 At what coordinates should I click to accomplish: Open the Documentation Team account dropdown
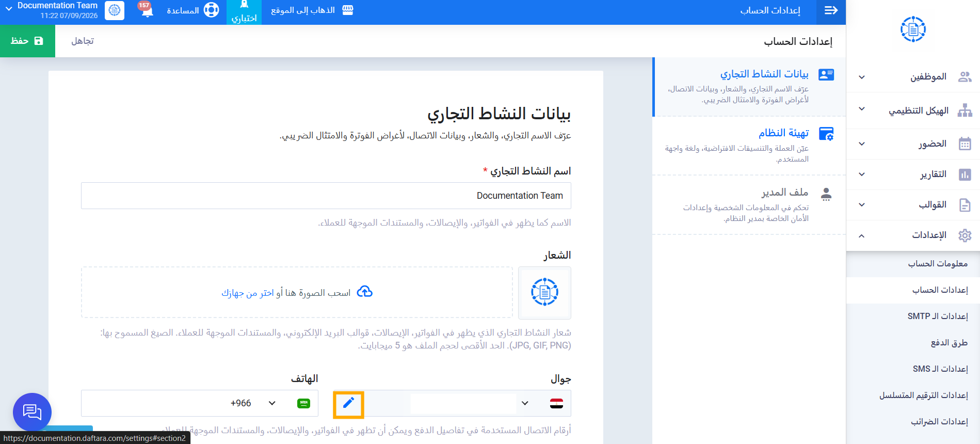click(x=51, y=10)
